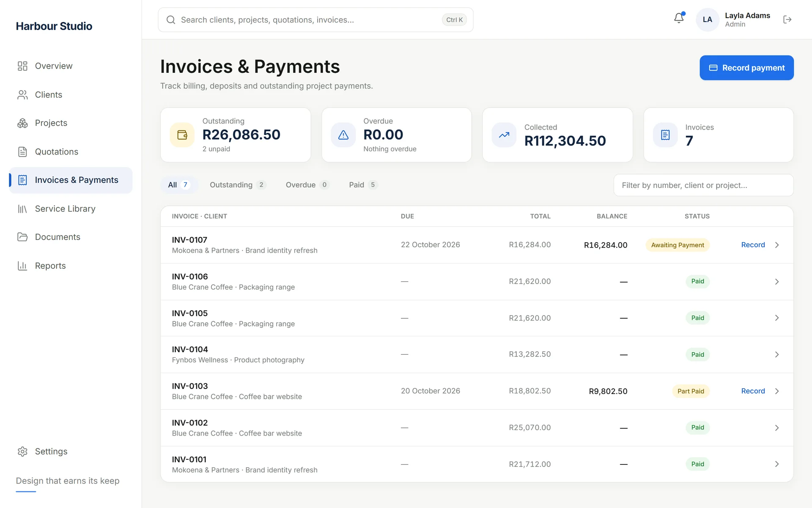The height and width of the screenshot is (508, 812).
Task: Expand the INV-0106 row chevron
Action: [x=777, y=282]
